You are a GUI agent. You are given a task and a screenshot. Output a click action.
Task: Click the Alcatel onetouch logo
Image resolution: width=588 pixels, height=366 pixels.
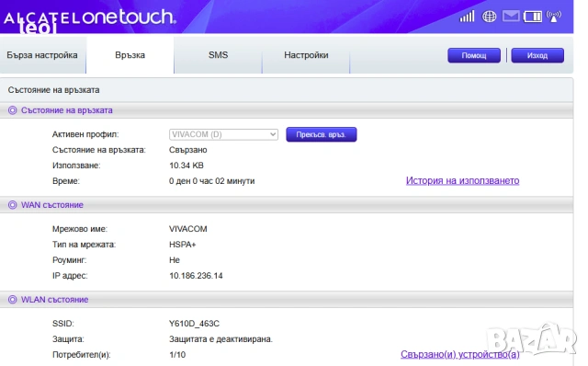(89, 18)
